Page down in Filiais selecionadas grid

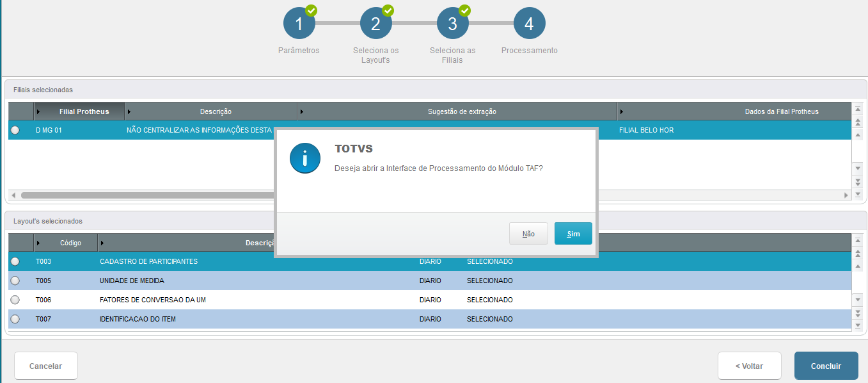point(858,181)
